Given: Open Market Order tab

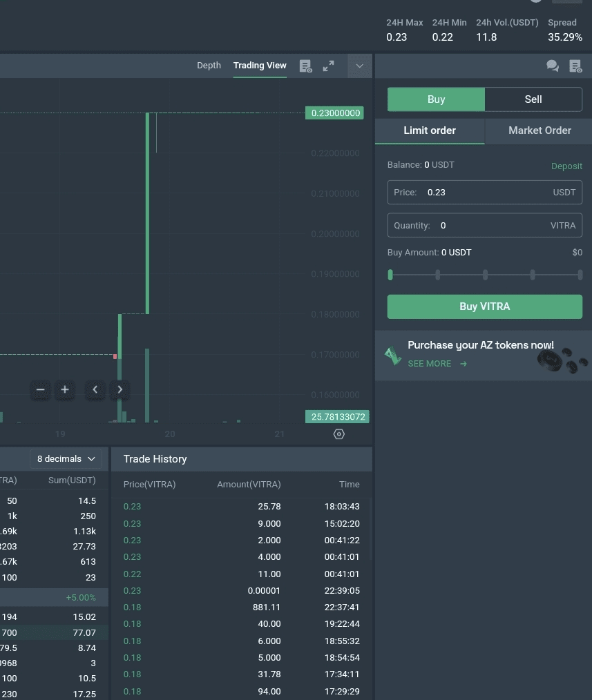Looking at the screenshot, I should coord(540,130).
